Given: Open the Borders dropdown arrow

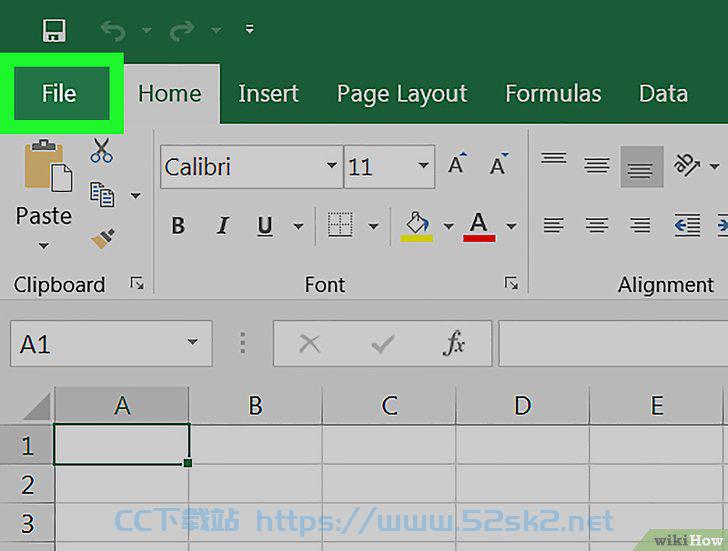Looking at the screenshot, I should coord(373,227).
